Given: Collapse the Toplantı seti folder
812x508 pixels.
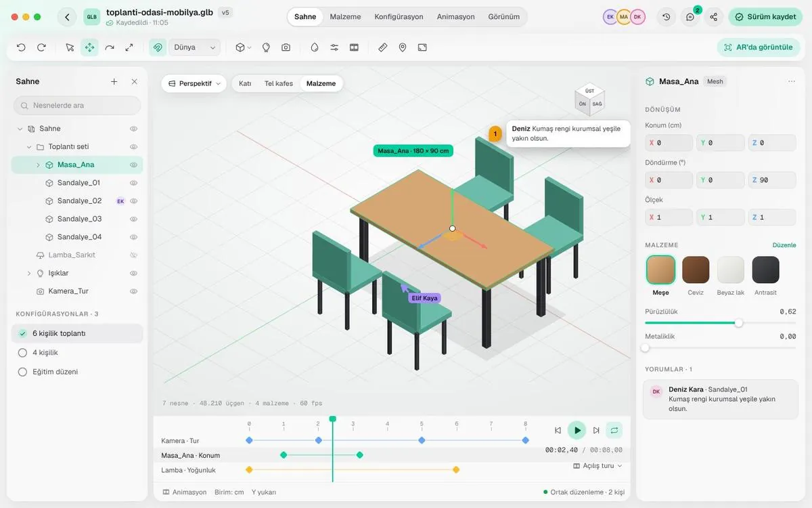Looking at the screenshot, I should click(x=28, y=146).
